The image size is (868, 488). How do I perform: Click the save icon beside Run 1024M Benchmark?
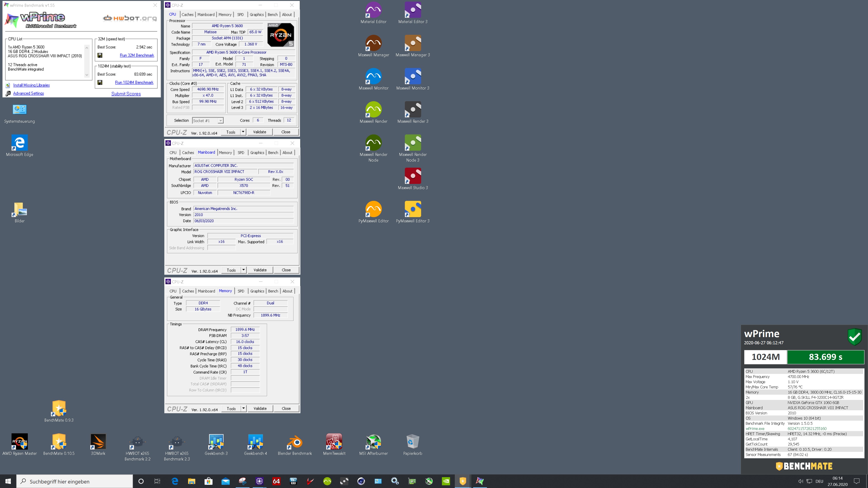click(100, 82)
